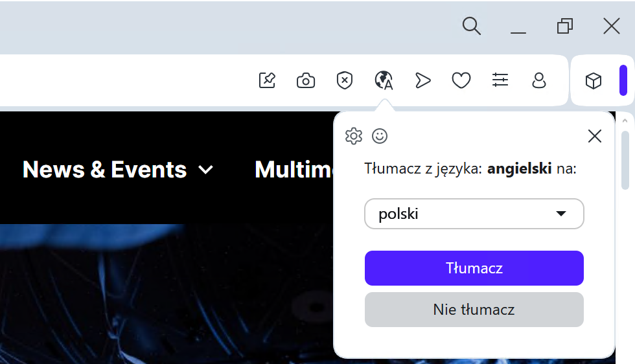The width and height of the screenshot is (635, 364).
Task: Click the translate globe icon in address bar
Action: (384, 80)
